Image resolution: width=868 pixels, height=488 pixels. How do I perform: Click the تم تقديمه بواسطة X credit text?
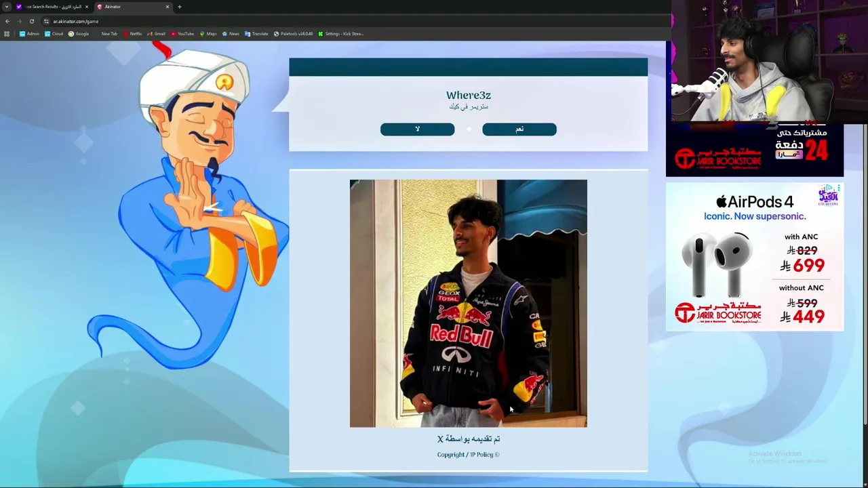click(469, 439)
